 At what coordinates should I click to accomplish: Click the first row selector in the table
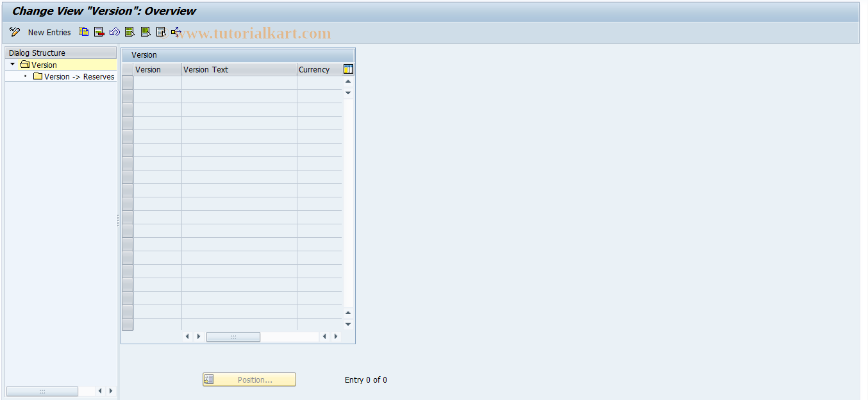pyautogui.click(x=128, y=83)
